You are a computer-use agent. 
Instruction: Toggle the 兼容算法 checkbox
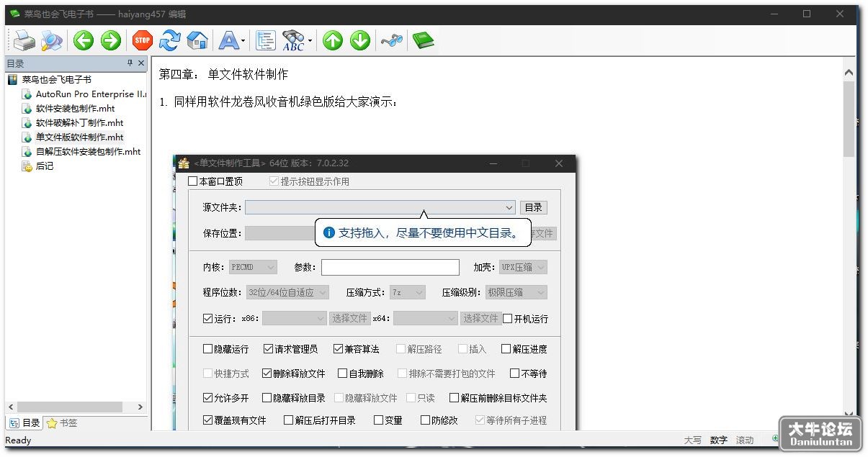coord(338,349)
